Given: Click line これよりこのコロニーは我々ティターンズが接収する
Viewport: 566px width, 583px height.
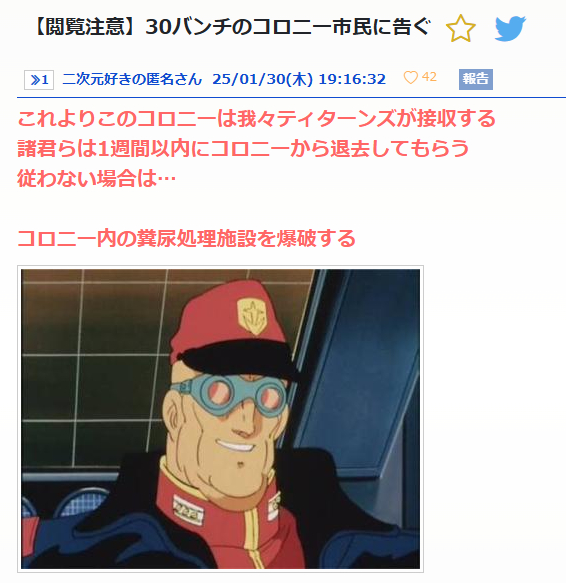Looking at the screenshot, I should [257, 119].
